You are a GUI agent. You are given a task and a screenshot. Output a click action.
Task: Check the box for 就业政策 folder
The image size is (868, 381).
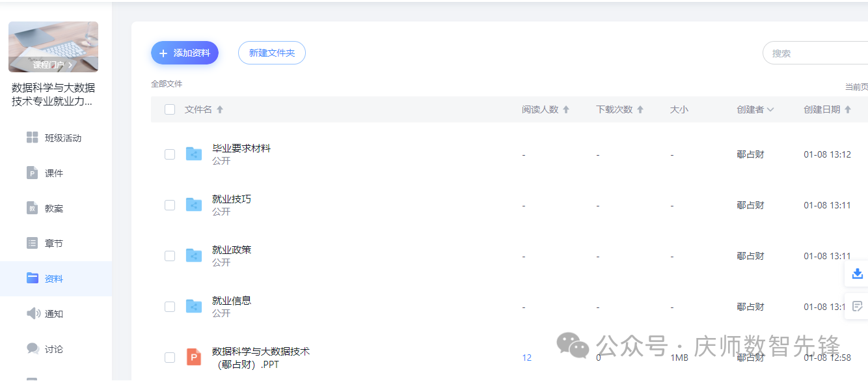[x=170, y=256]
